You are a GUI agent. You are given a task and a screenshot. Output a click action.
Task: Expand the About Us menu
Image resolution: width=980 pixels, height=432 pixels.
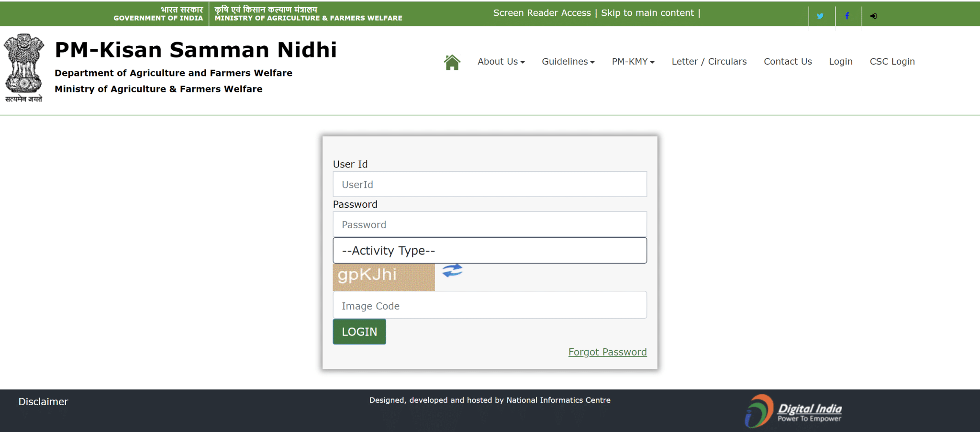pos(501,61)
